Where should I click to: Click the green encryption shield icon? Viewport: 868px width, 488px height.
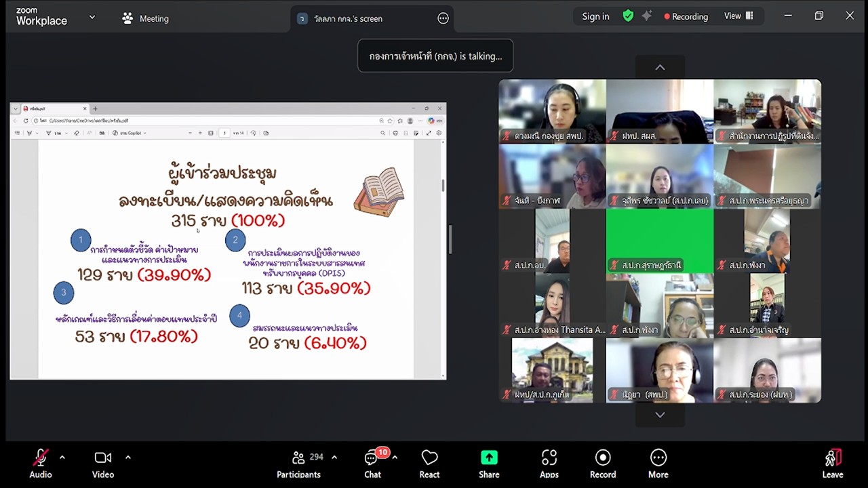click(x=628, y=16)
